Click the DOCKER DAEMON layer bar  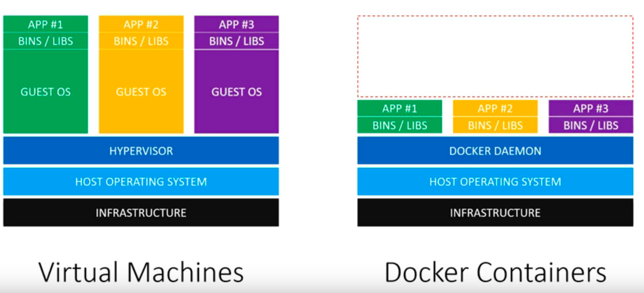pyautogui.click(x=494, y=150)
